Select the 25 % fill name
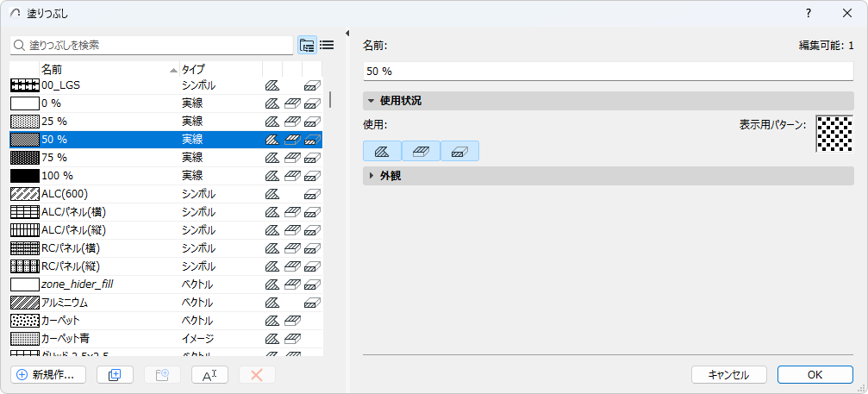This screenshot has height=394, width=868. [x=53, y=122]
